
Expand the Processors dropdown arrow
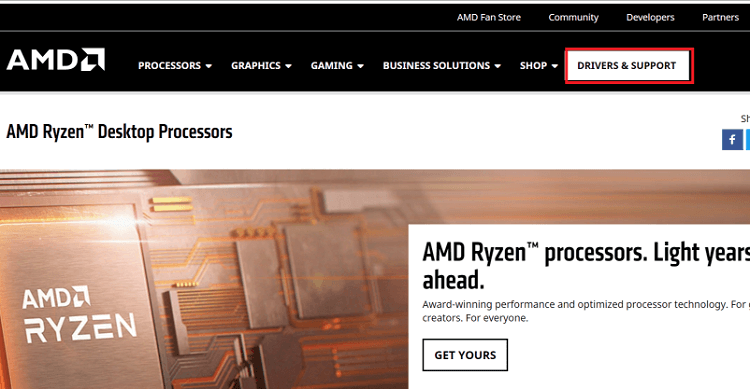click(x=209, y=66)
